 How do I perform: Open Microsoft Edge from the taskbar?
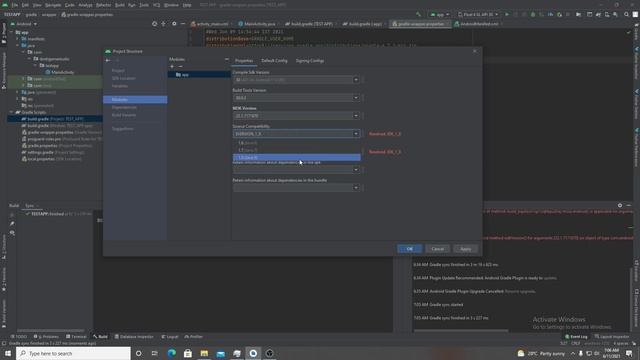click(171, 353)
